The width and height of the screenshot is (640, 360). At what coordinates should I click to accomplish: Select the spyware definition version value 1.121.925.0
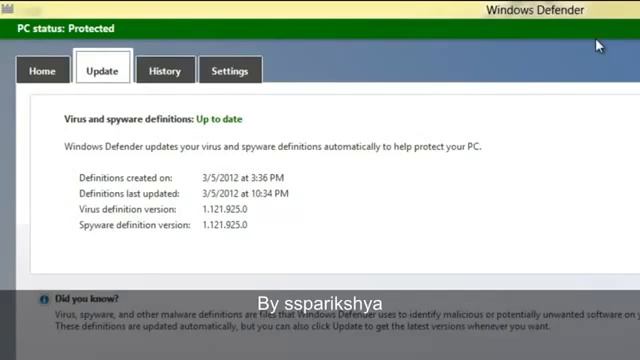[225, 225]
